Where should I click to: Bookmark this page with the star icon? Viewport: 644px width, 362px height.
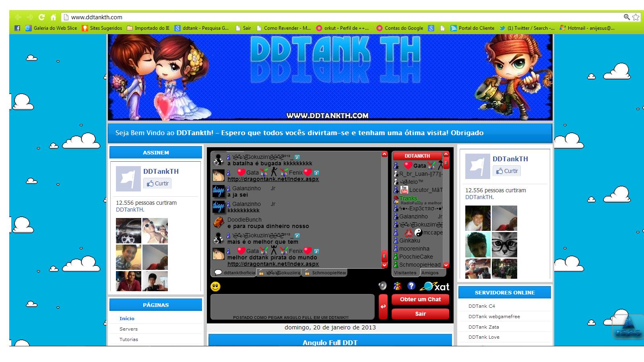(x=636, y=17)
